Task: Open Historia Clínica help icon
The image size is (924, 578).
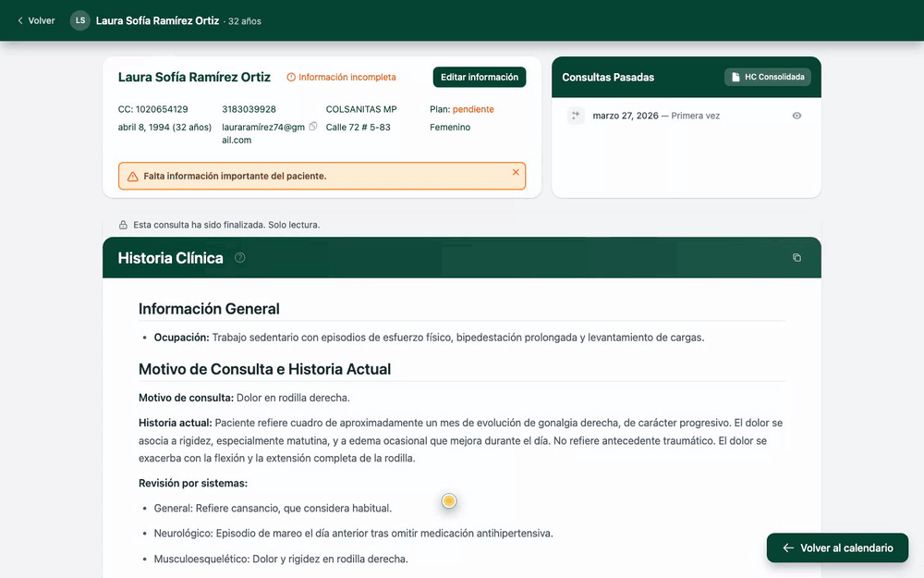Action: tap(240, 258)
